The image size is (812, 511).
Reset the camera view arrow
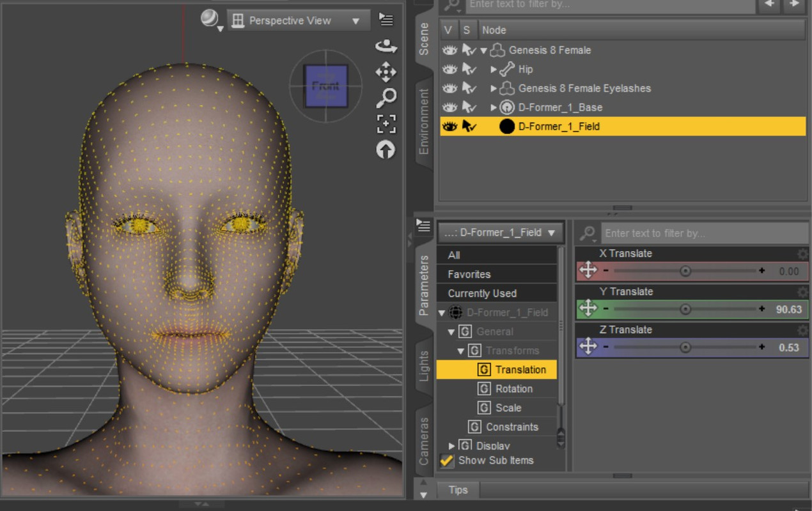pos(386,149)
